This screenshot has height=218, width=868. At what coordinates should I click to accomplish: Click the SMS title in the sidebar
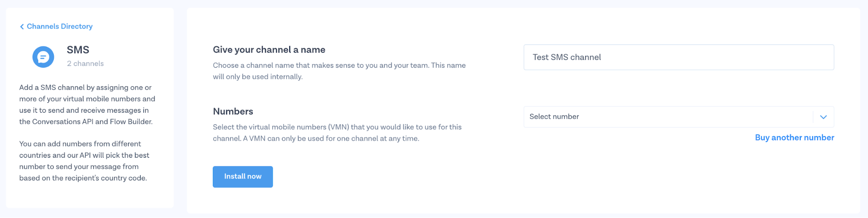pyautogui.click(x=78, y=50)
